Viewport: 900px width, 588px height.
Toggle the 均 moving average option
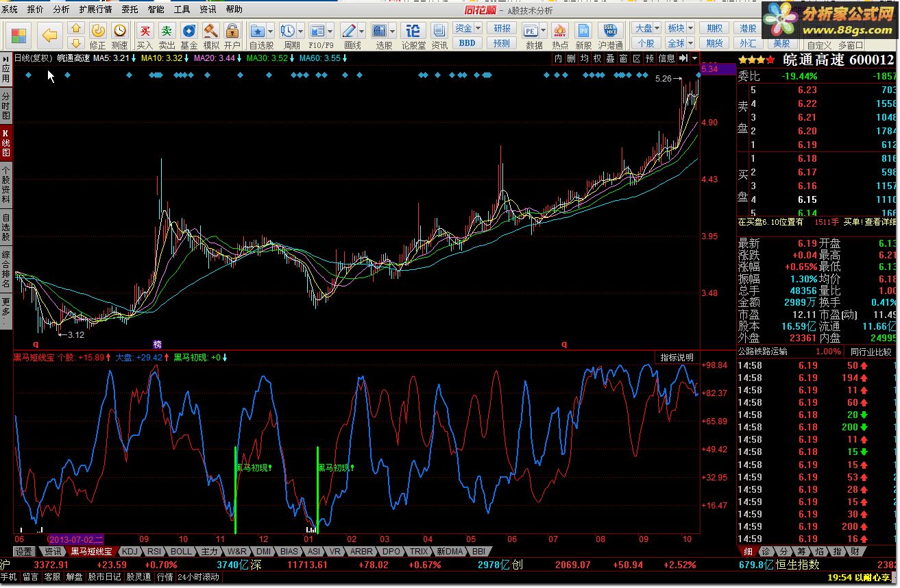[x=585, y=59]
